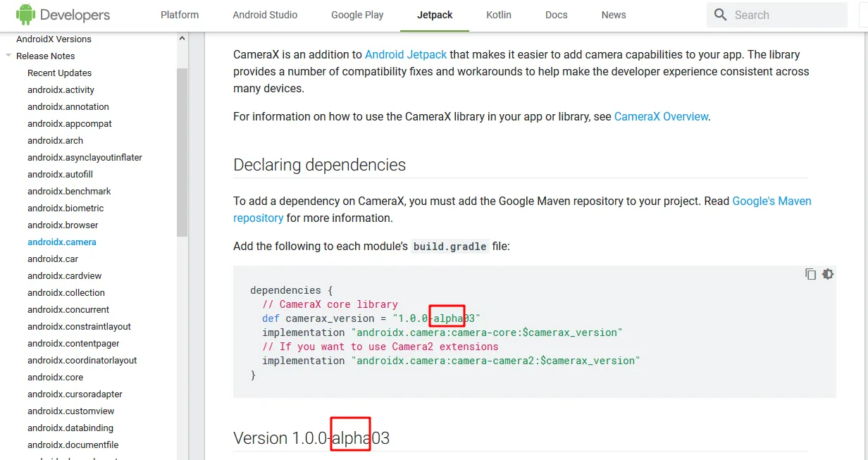The image size is (868, 460).
Task: Open androidx.documentfile release notes
Action: (x=73, y=445)
